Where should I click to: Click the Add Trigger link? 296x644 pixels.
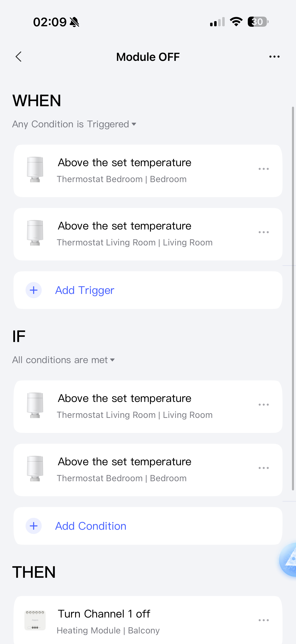coord(85,290)
